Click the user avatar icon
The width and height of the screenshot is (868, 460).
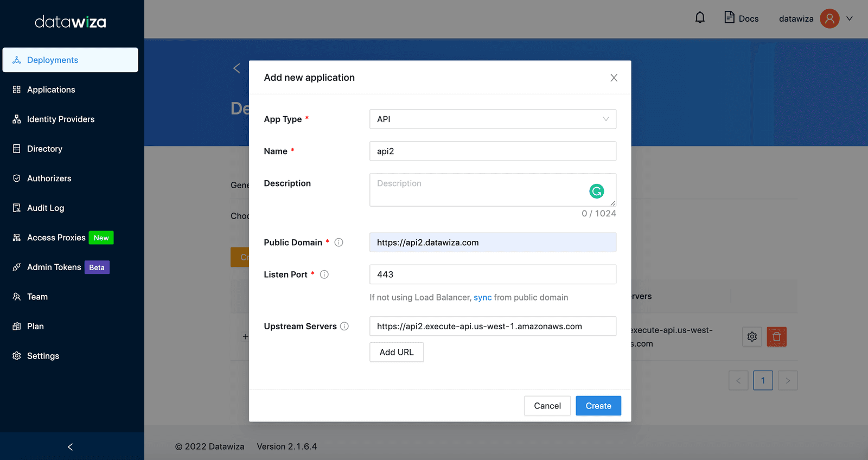[x=829, y=18]
